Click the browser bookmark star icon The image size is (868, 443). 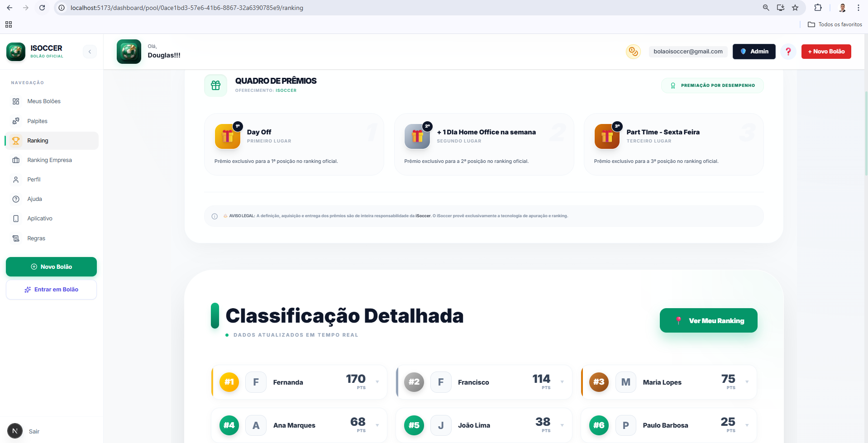click(795, 8)
